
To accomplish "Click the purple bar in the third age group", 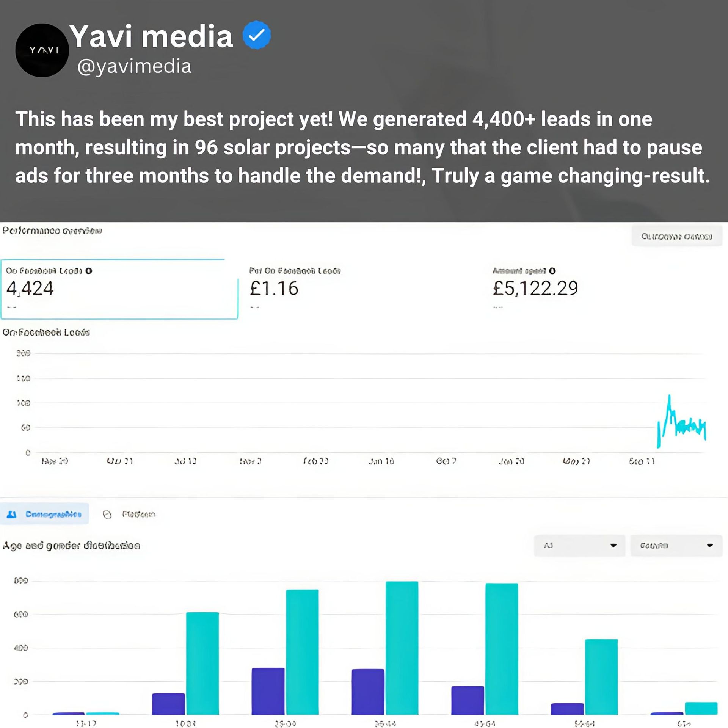I will pyautogui.click(x=268, y=691).
